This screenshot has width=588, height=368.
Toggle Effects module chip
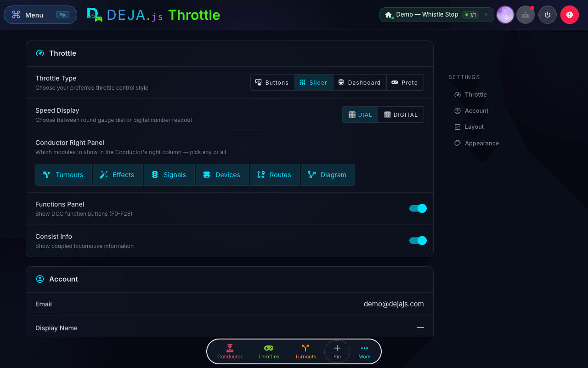118,175
